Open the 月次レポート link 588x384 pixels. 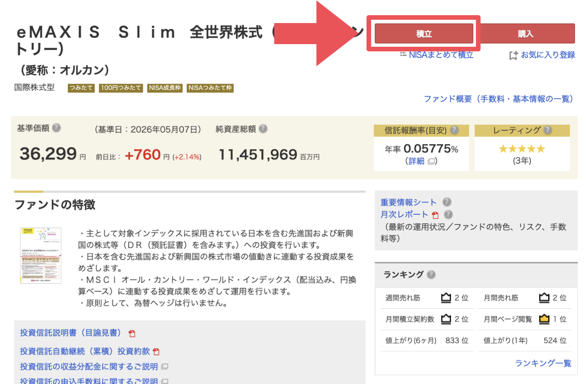[x=404, y=214]
